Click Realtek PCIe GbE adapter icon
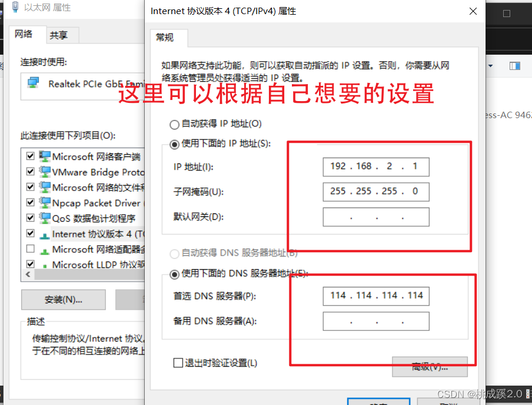 tap(33, 83)
